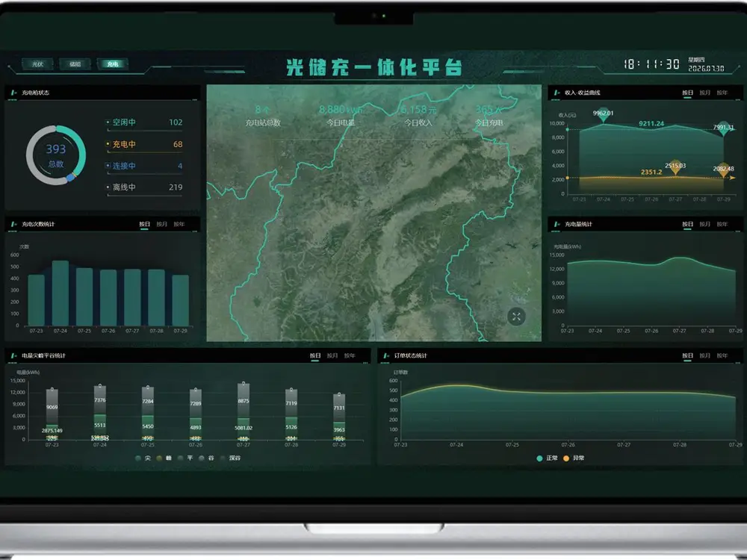Click the 07-29 bar in 充电次数统计 chart
The image size is (747, 560).
click(181, 300)
